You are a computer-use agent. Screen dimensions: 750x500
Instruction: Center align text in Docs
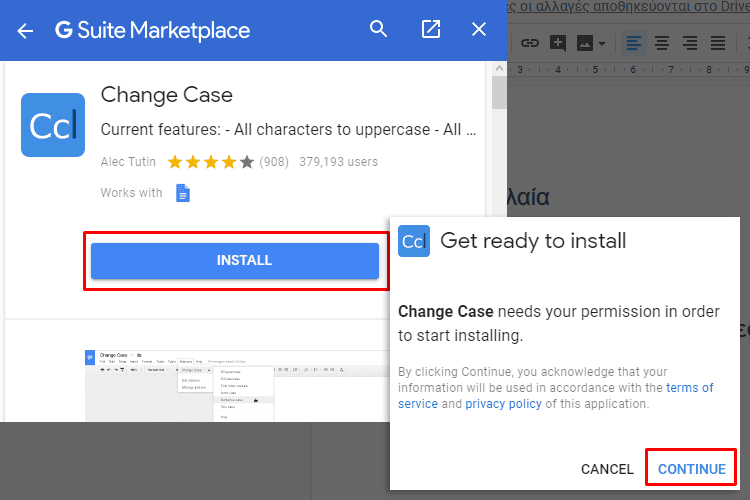[x=662, y=43]
